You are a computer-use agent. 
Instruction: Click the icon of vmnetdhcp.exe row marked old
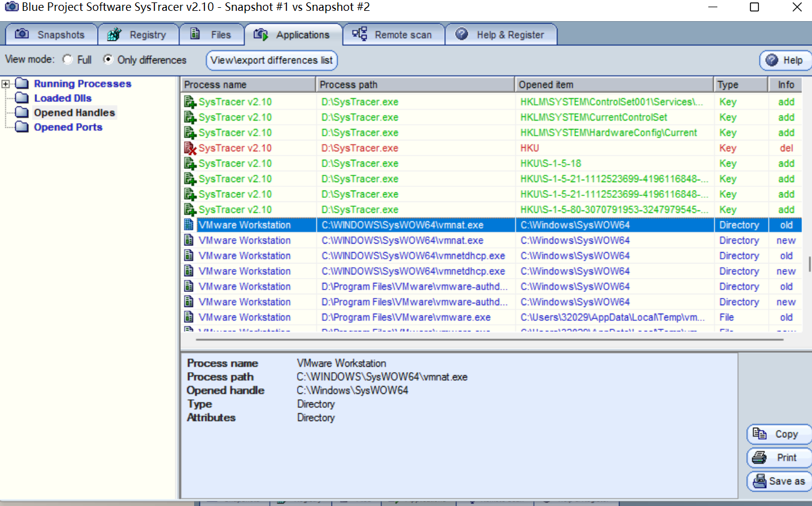coord(189,256)
